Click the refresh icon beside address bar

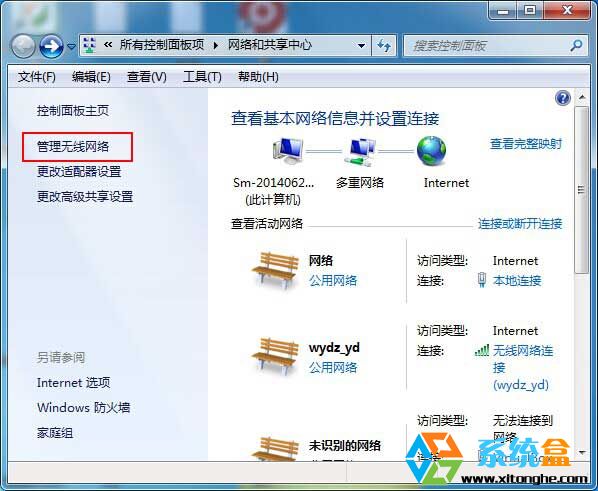[384, 46]
